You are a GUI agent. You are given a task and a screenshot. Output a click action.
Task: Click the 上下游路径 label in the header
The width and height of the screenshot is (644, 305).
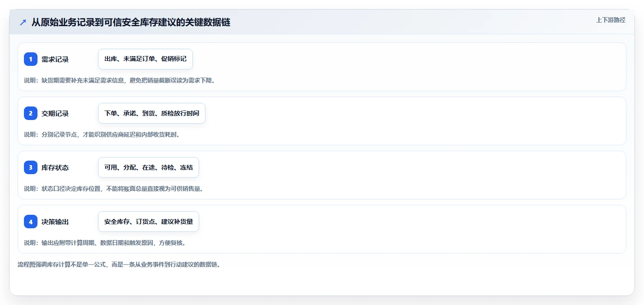[611, 20]
